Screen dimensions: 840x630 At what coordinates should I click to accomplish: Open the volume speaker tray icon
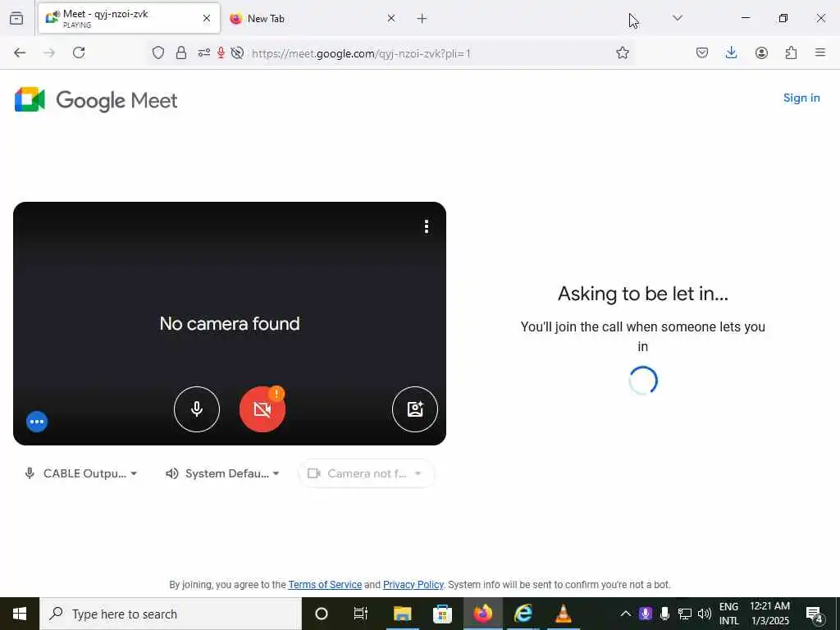pos(705,614)
